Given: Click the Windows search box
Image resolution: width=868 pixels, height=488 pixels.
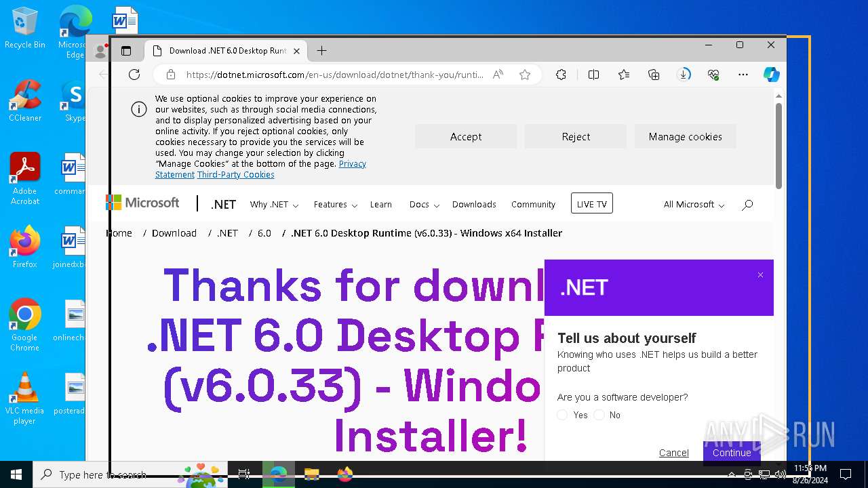Looking at the screenshot, I should tap(129, 474).
